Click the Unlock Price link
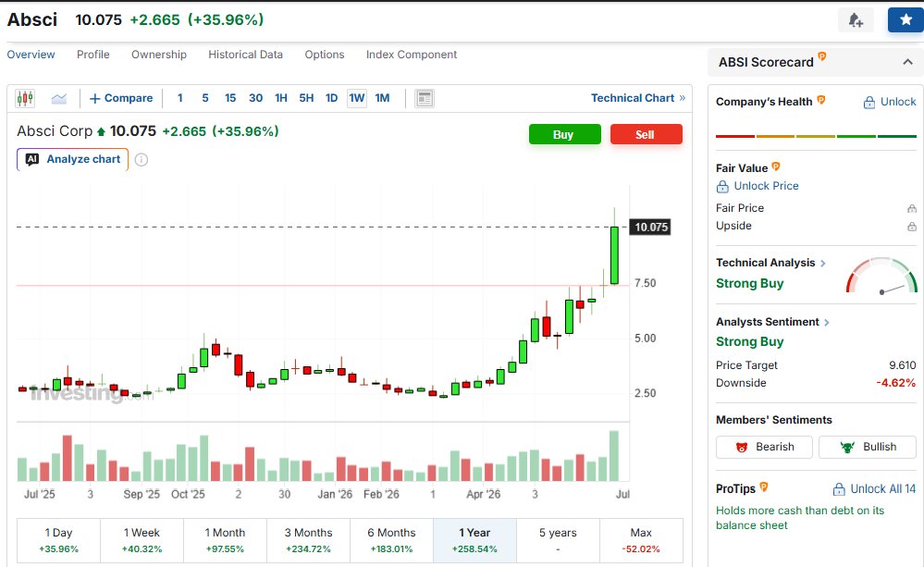Screen dimensions: 924x567 pyautogui.click(x=758, y=186)
